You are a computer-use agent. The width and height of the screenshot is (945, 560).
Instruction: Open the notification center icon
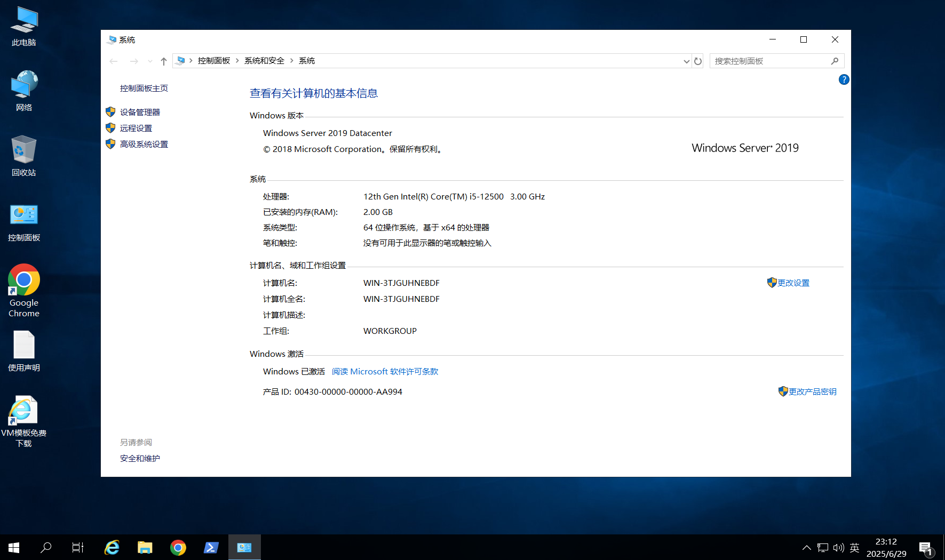click(x=926, y=548)
